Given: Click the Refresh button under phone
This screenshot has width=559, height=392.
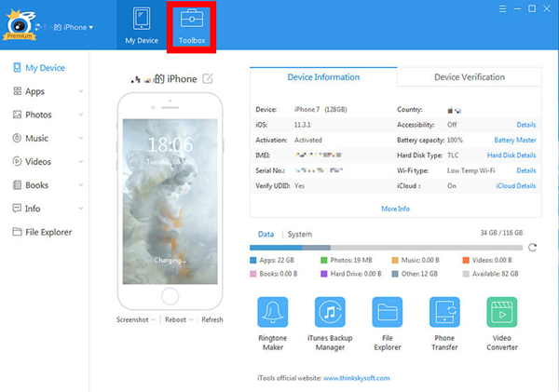Looking at the screenshot, I should (x=212, y=319).
